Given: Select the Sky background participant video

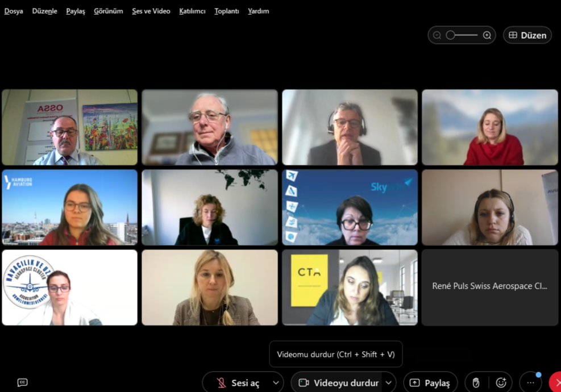Looking at the screenshot, I should click(350, 207).
